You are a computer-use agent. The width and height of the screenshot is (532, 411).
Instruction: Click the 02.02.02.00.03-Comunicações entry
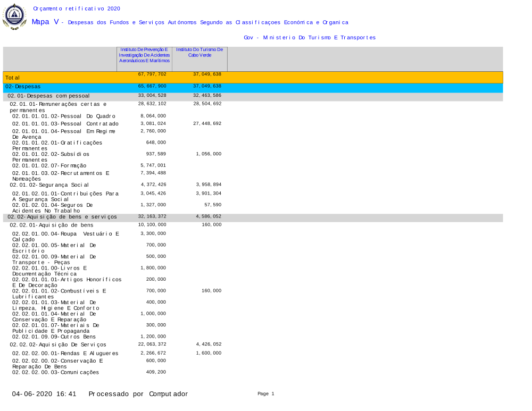pyautogui.click(x=55, y=372)
